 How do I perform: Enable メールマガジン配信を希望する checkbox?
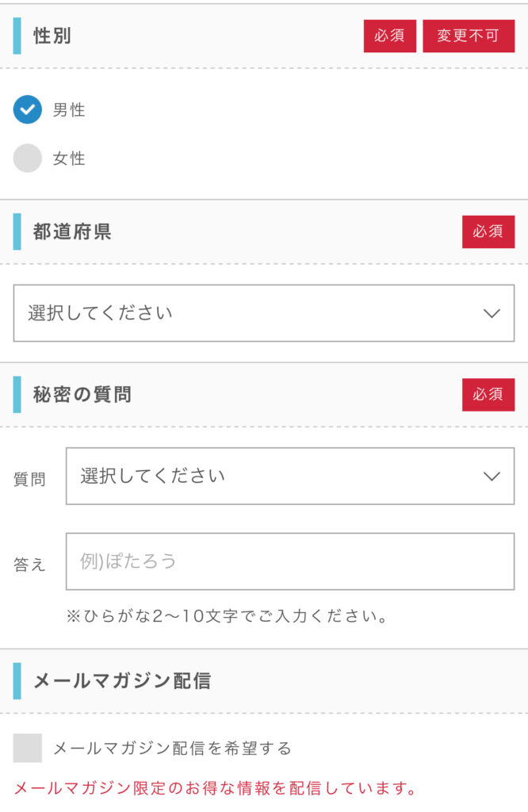click(28, 748)
